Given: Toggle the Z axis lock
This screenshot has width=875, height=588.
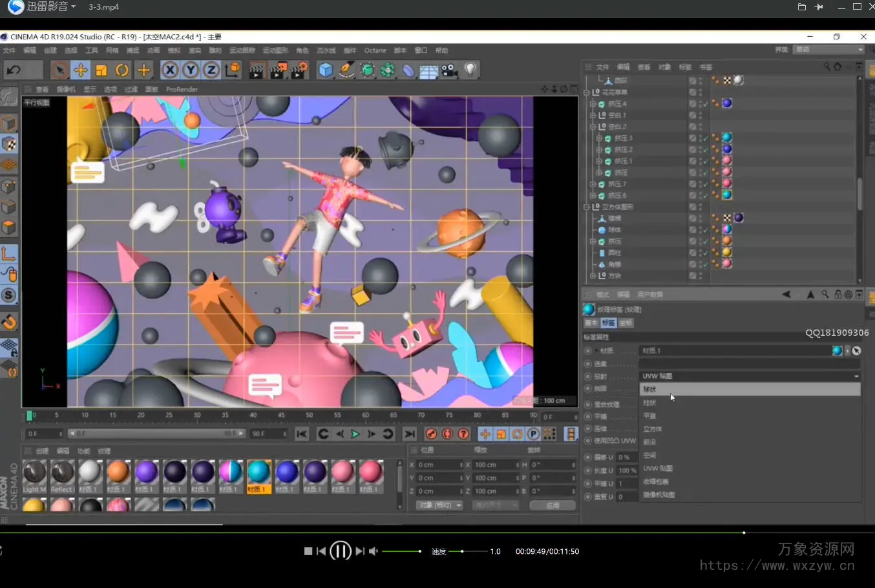Looking at the screenshot, I should (211, 70).
